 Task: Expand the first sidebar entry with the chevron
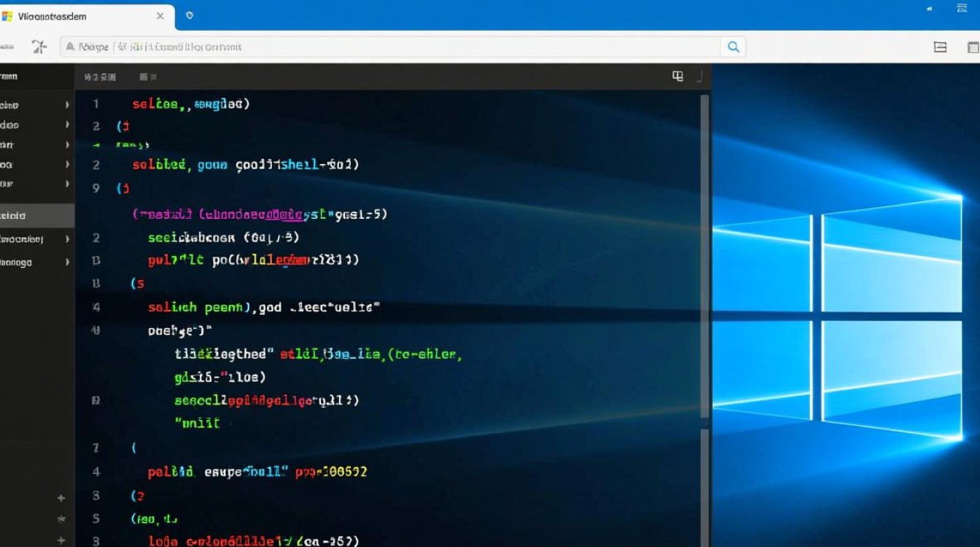[68, 104]
